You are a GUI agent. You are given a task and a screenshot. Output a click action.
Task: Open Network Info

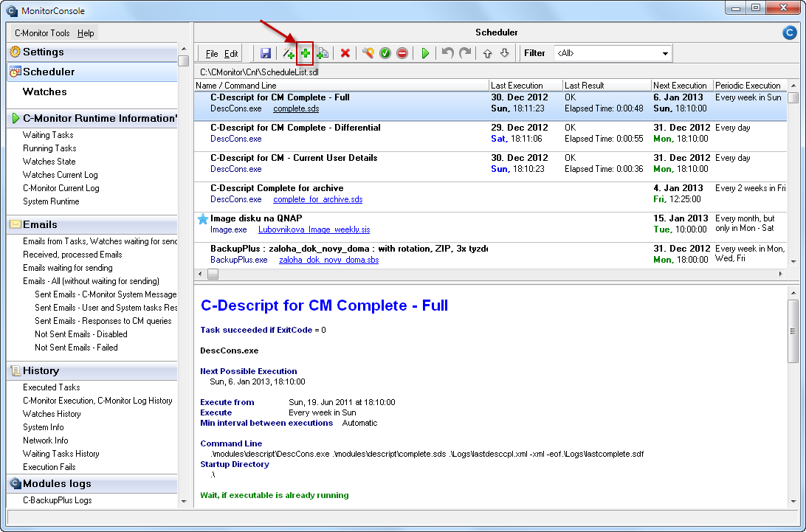coord(45,441)
